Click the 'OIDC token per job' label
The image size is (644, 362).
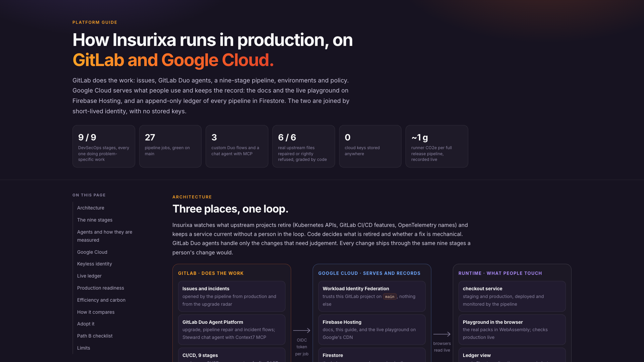coord(302,347)
